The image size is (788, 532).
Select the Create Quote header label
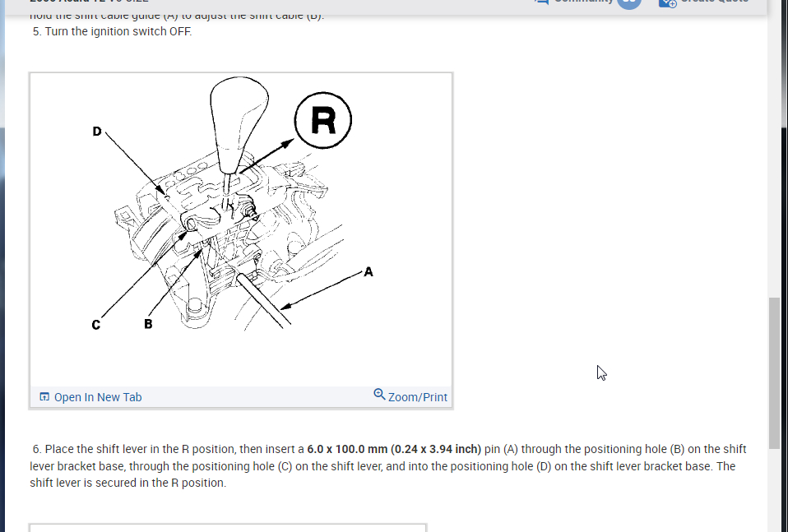(x=715, y=2)
